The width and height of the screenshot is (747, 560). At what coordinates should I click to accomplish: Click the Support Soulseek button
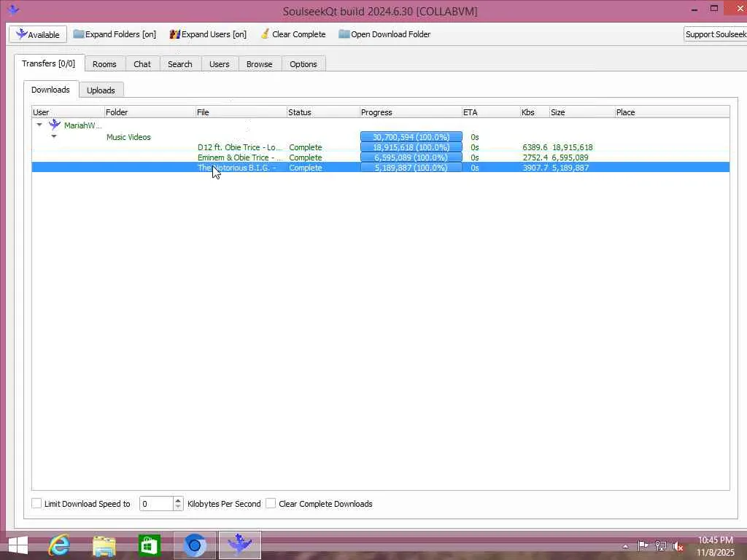715,34
